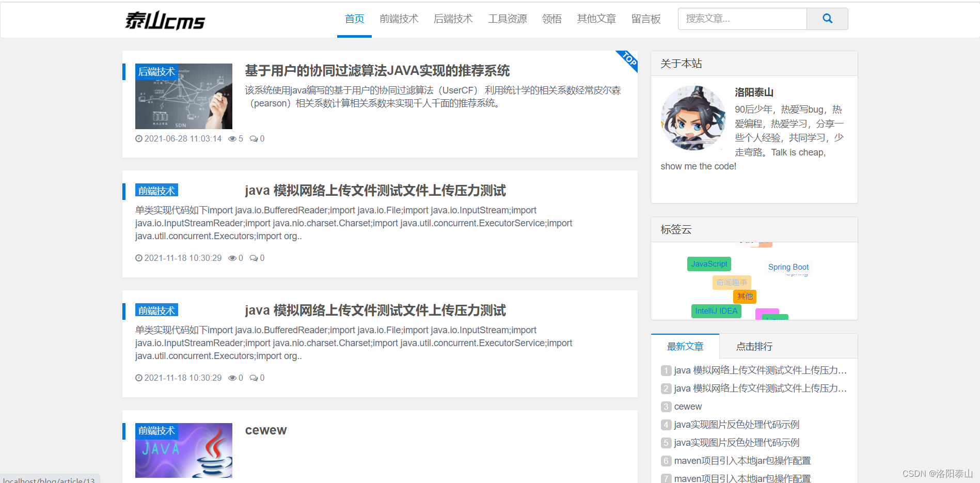
Task: Open article titled cewew
Action: 265,429
